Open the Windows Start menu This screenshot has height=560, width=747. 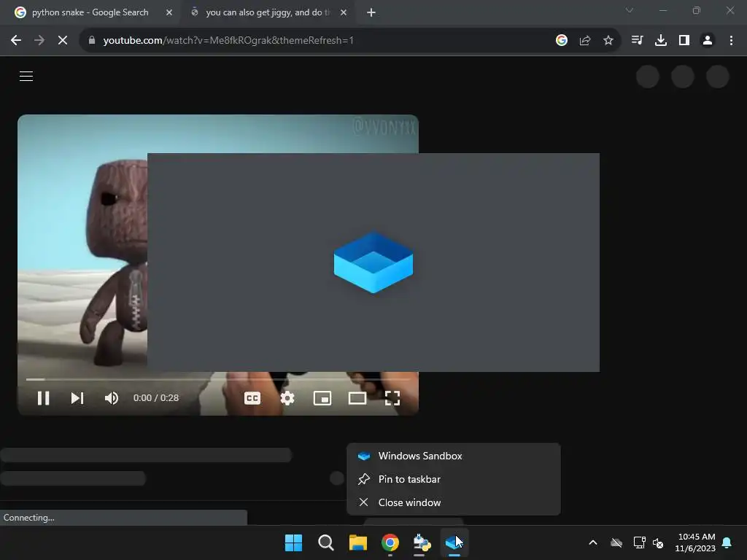[x=293, y=542]
